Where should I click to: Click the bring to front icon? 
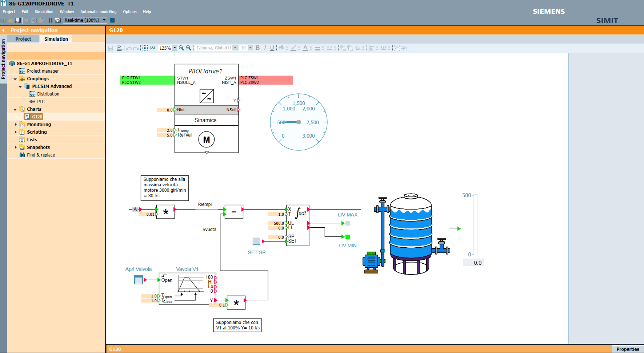coord(343,48)
